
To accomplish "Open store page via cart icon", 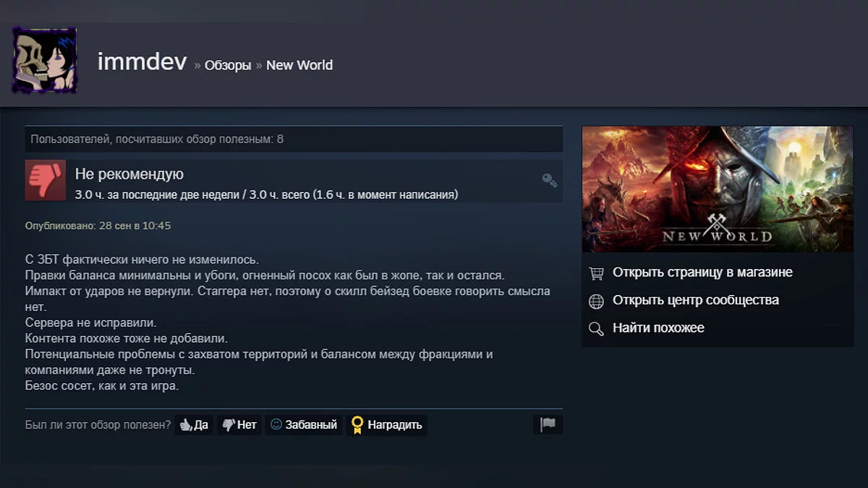I will [x=596, y=273].
